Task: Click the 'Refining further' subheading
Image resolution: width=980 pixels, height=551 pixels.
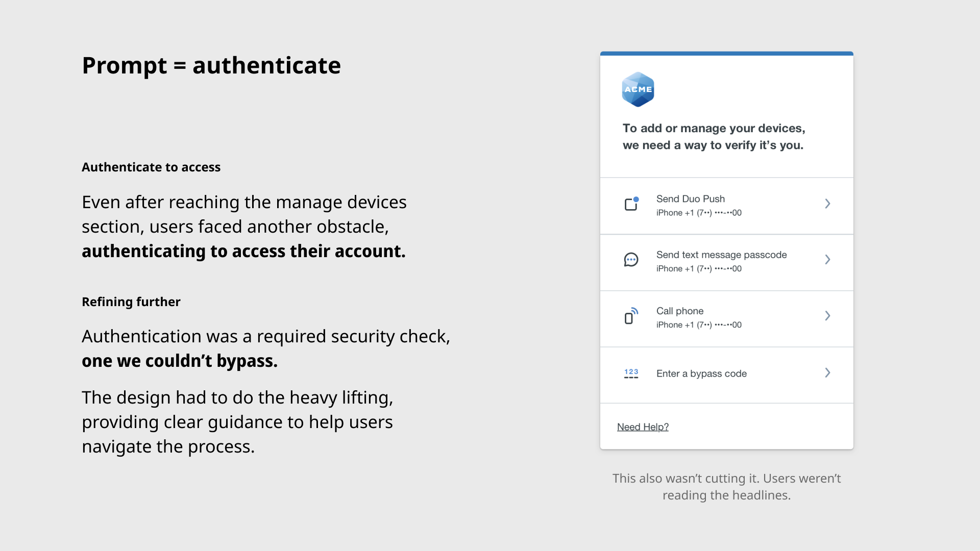Action: [131, 302]
